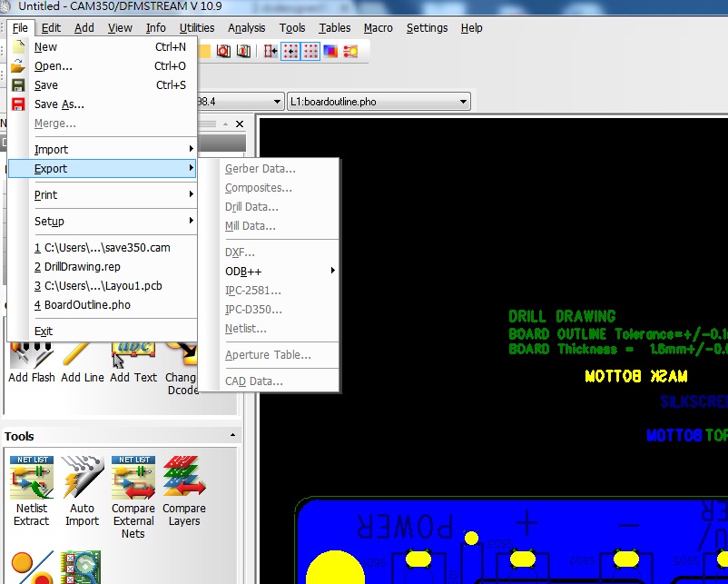
Task: Expand the ODB++ export submenu
Action: [x=280, y=272]
